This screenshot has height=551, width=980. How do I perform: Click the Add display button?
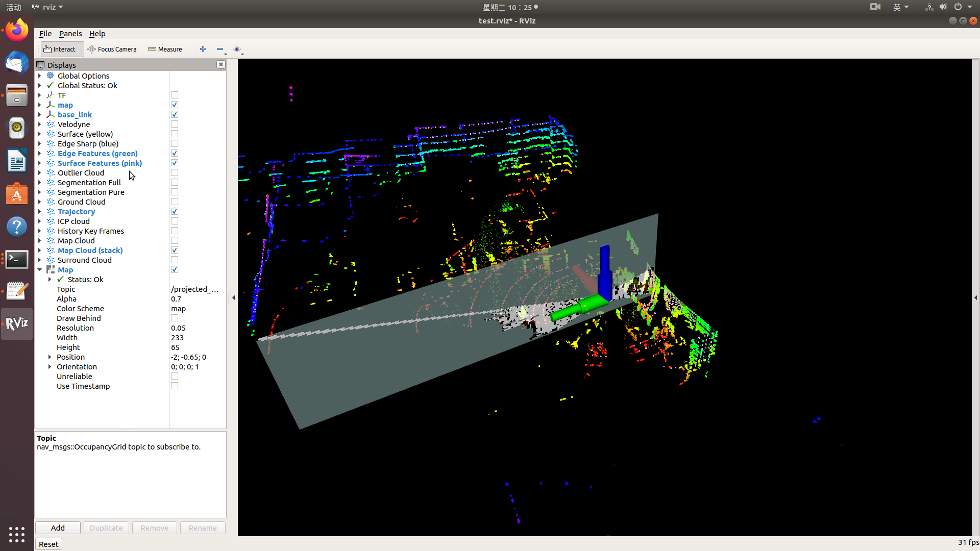coord(58,528)
